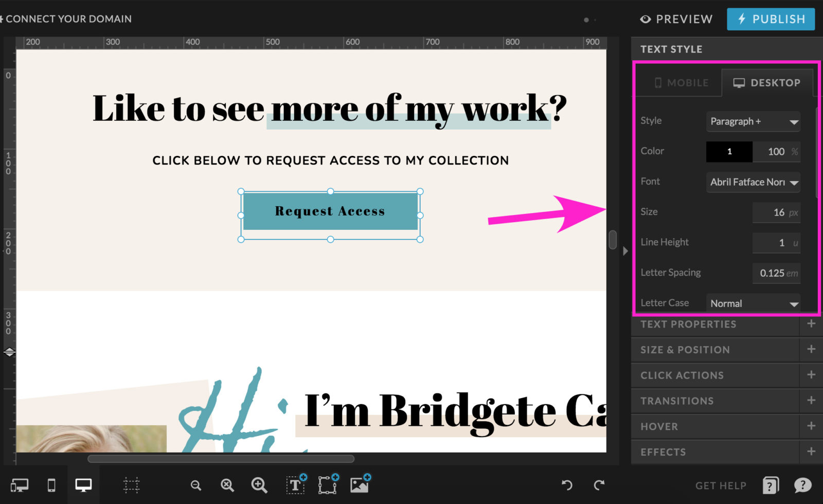Change Letter Case using the Normal dropdown
Viewport: 823px width, 504px height.
753,303
